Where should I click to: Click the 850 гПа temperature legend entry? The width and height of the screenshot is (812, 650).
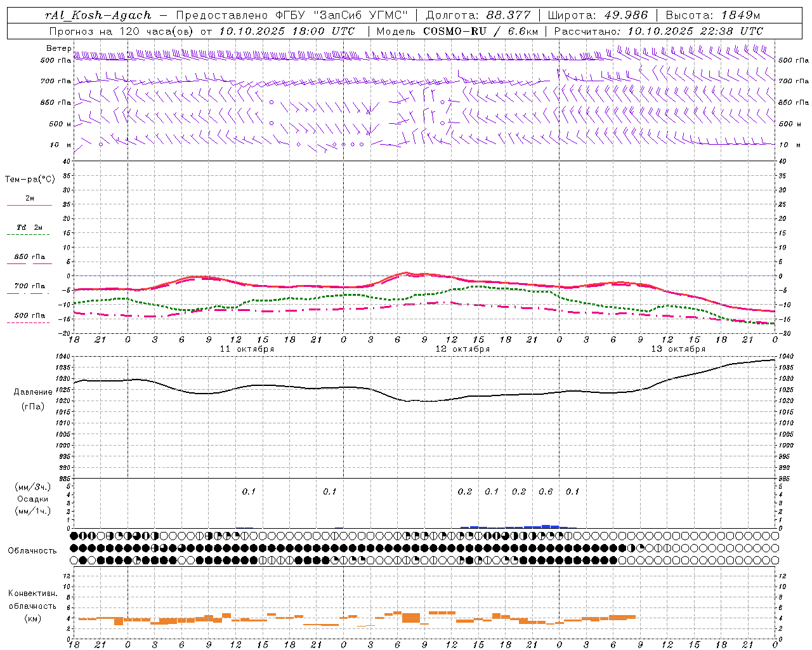pos(29,257)
